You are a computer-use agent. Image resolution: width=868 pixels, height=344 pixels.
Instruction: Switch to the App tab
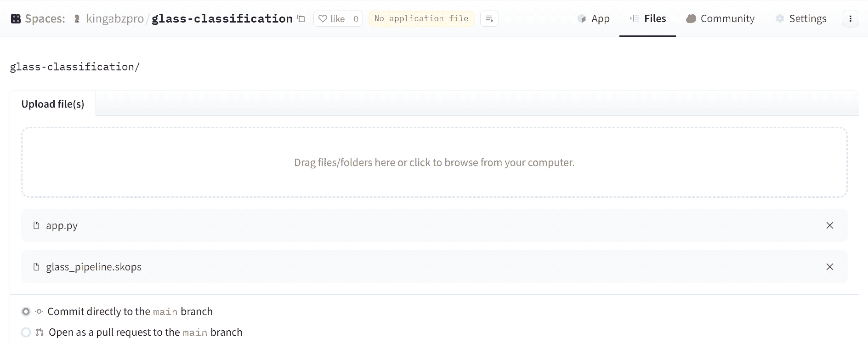[593, 18]
